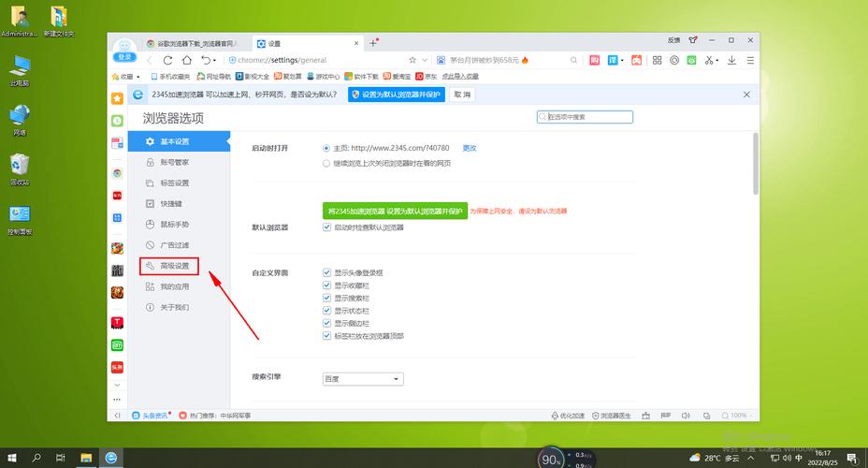Open the 鼠标手势 settings section

tap(179, 225)
